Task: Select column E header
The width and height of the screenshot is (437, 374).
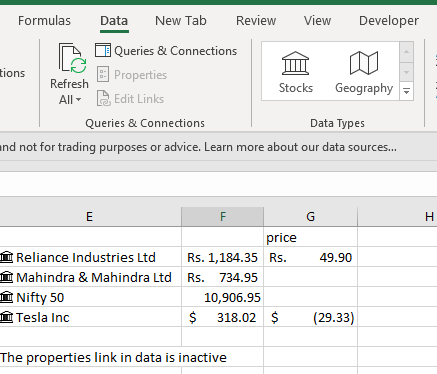Action: click(89, 217)
